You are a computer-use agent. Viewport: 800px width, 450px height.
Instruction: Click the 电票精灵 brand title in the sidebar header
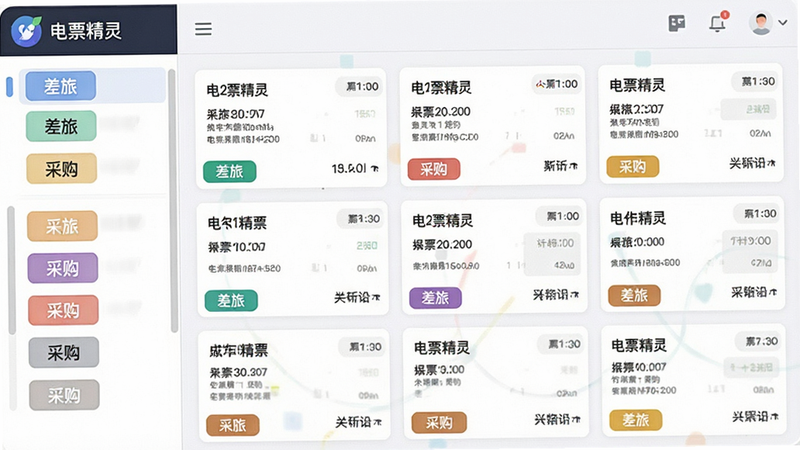(x=86, y=31)
